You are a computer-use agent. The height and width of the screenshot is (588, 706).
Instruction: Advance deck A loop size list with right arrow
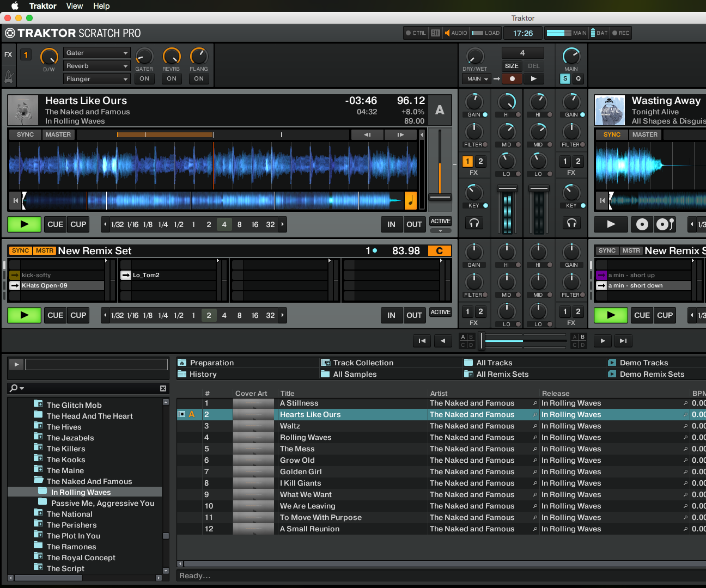point(282,224)
